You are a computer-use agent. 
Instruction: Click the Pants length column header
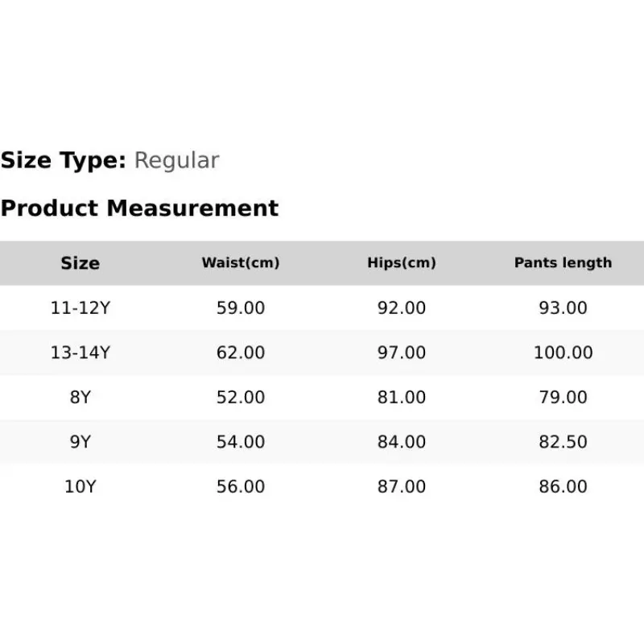coord(563,263)
